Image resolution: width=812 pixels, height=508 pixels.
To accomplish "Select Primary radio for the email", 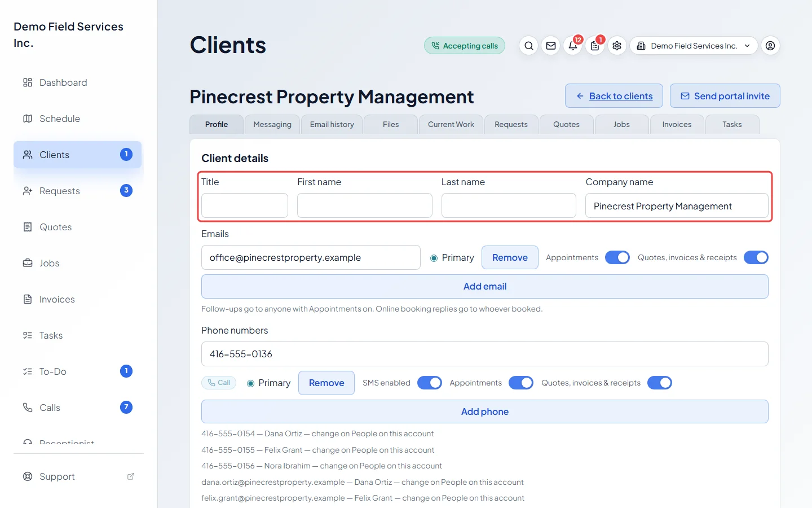I will [x=434, y=258].
